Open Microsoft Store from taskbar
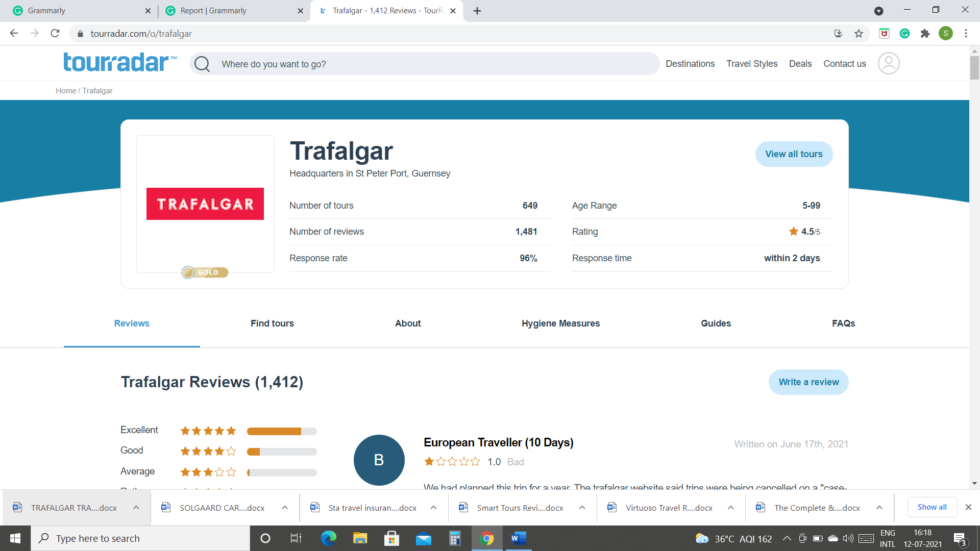 coord(391,538)
